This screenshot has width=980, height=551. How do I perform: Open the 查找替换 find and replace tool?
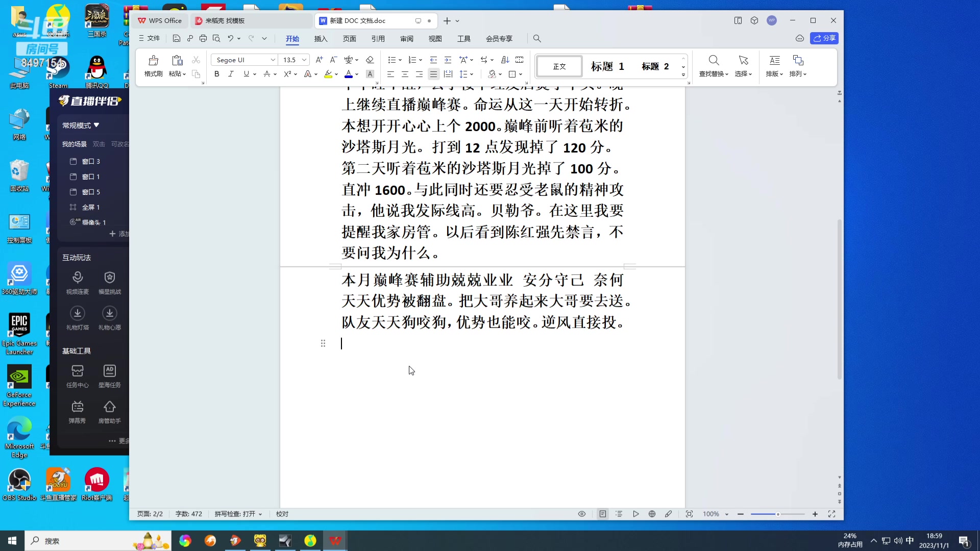713,66
